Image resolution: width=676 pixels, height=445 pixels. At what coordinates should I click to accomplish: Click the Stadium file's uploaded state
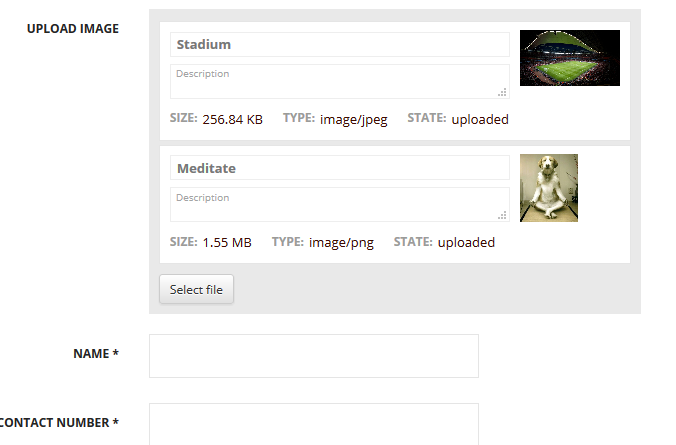coord(479,119)
